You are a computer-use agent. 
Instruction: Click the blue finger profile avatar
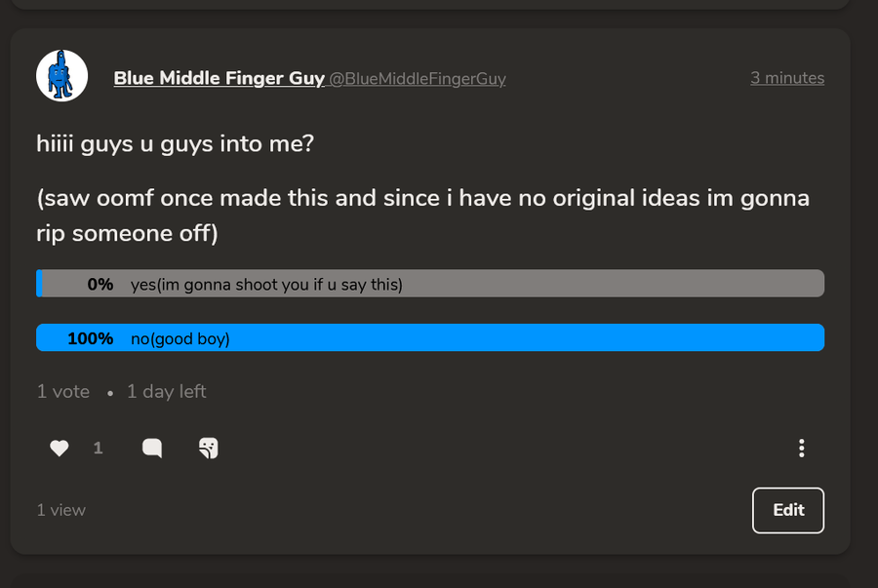[x=62, y=76]
